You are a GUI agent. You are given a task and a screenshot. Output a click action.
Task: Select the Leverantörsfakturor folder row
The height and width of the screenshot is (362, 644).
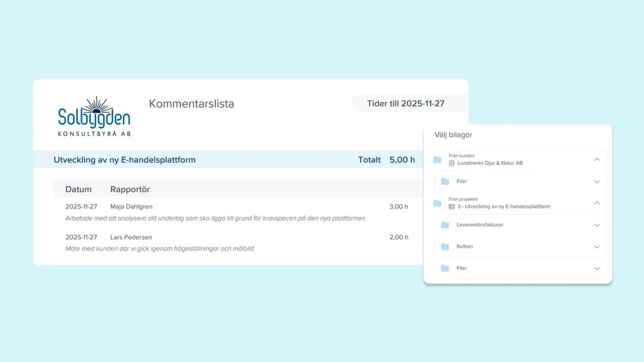520,225
